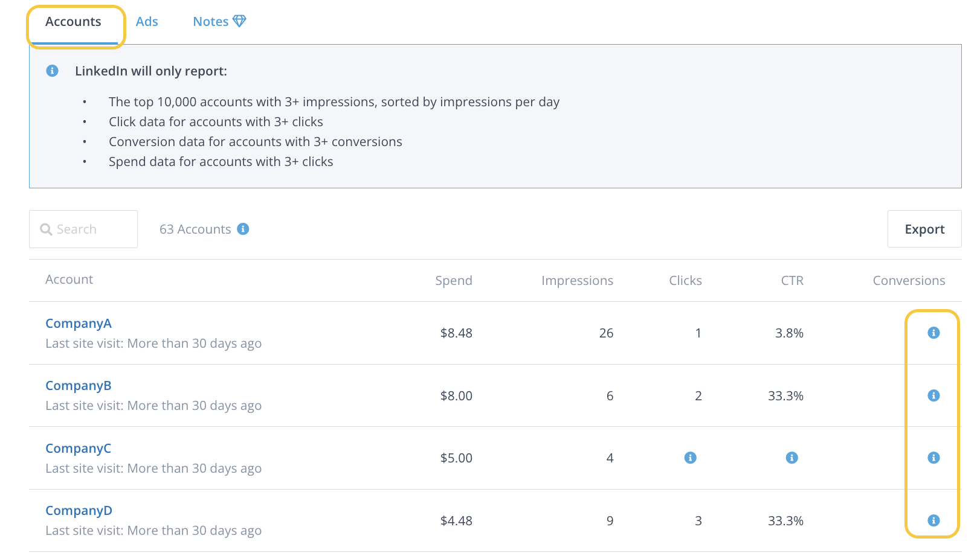This screenshot has width=980, height=553.
Task: Click CompanyC CTR info icon
Action: [791, 458]
